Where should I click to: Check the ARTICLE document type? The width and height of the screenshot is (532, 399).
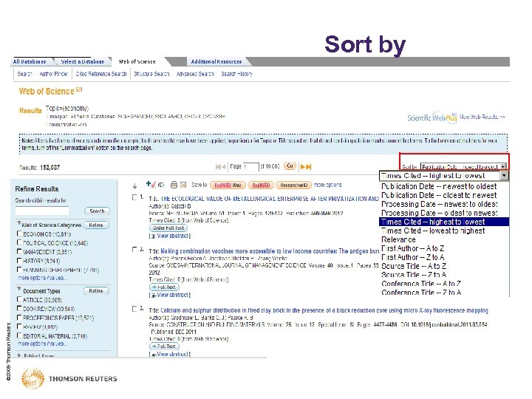tap(19, 299)
